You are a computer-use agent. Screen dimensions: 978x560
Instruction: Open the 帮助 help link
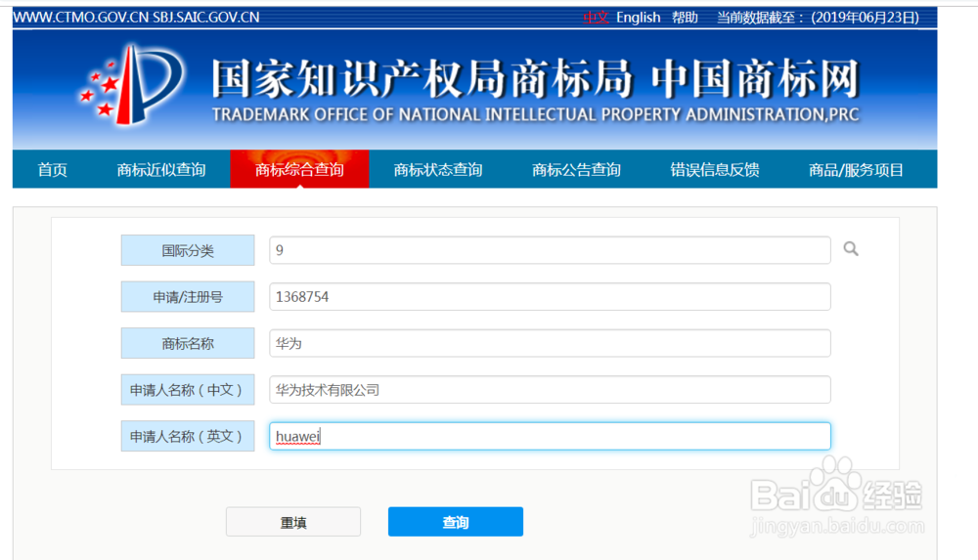[685, 18]
